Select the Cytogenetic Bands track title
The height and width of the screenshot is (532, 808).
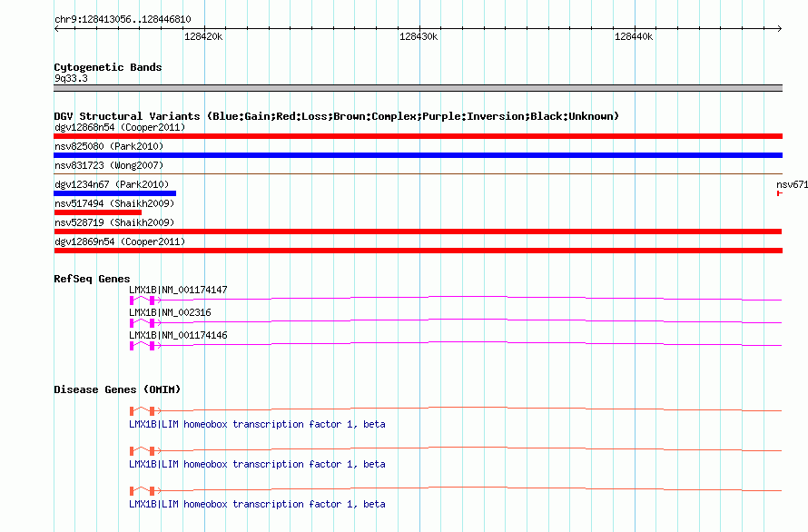click(108, 67)
